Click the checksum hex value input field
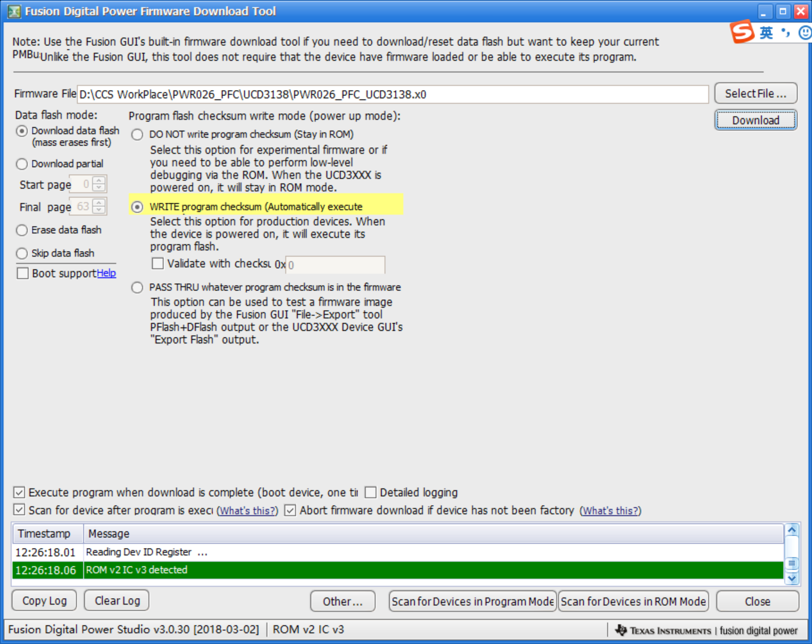The image size is (812, 644). click(x=335, y=265)
